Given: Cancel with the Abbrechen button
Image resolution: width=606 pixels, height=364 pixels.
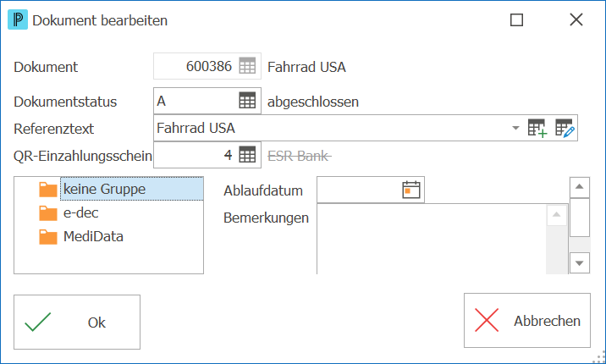Looking at the screenshot, I should coord(527,320).
